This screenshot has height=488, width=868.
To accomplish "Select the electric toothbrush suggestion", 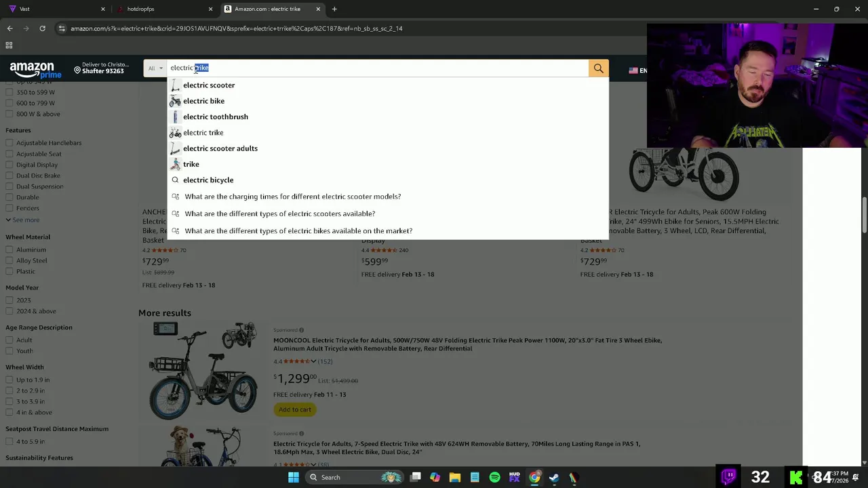I will click(216, 117).
